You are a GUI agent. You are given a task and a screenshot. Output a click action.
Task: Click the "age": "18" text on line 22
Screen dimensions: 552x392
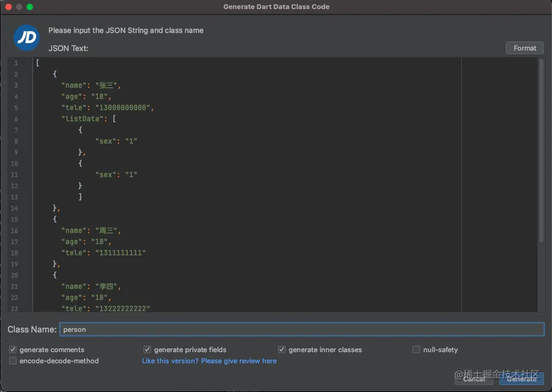pyautogui.click(x=86, y=298)
